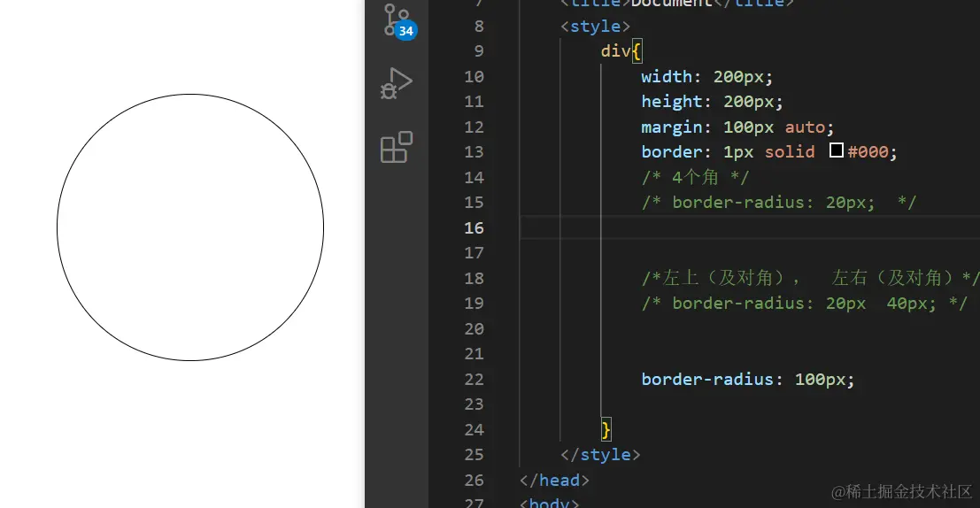The image size is (980, 508).
Task: Click the '#000;' color value on line 13
Action: point(873,152)
